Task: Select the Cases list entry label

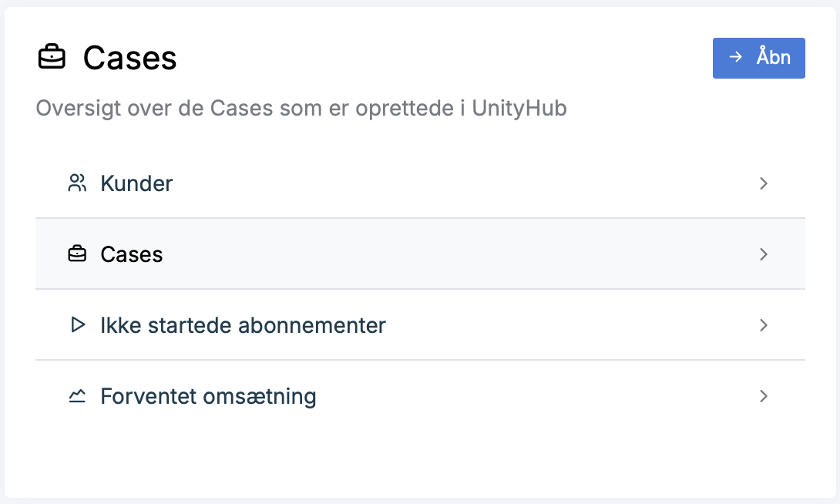Action: pyautogui.click(x=132, y=254)
